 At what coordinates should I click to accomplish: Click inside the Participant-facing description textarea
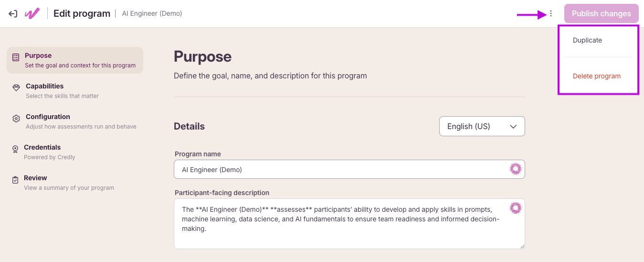pyautogui.click(x=349, y=224)
